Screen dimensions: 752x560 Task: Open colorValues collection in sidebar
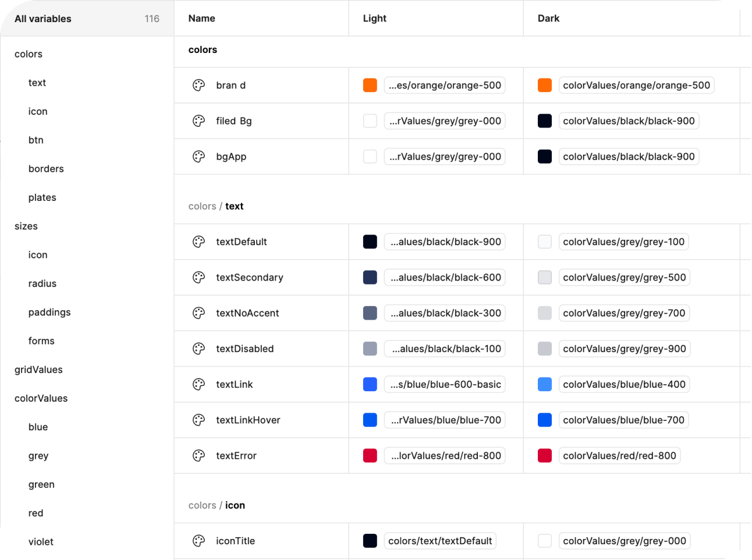point(41,398)
